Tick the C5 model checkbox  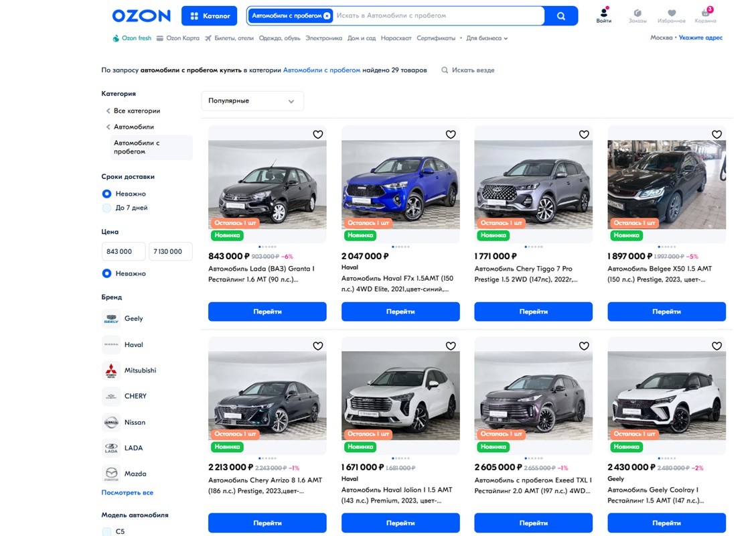pyautogui.click(x=106, y=531)
